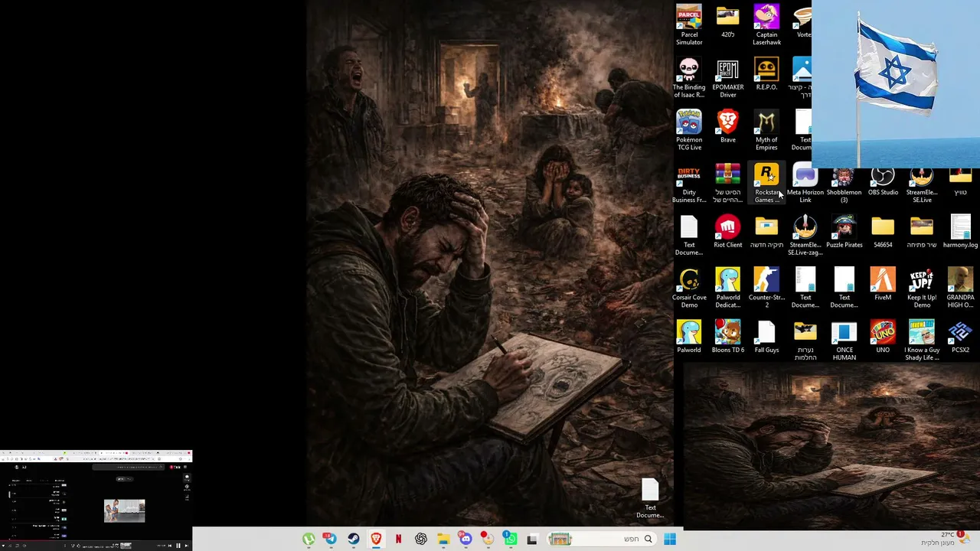Open Telegram from the taskbar

[x=331, y=539]
